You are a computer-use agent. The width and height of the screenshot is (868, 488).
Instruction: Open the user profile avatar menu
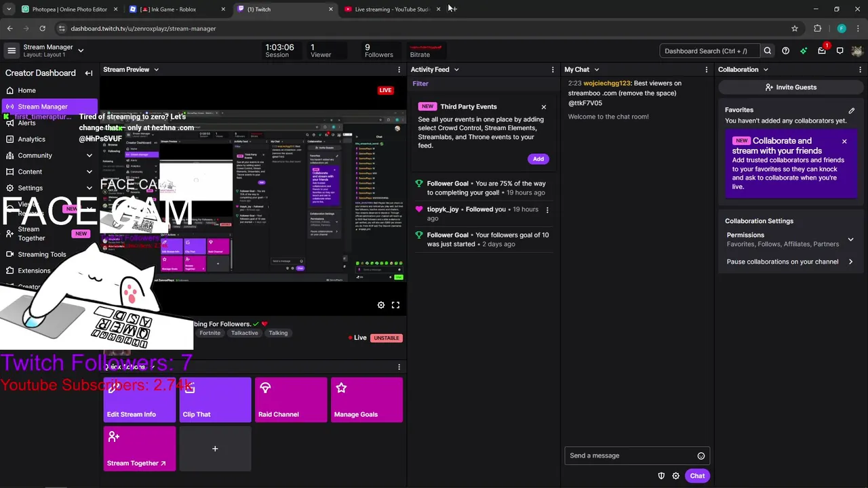point(857,51)
